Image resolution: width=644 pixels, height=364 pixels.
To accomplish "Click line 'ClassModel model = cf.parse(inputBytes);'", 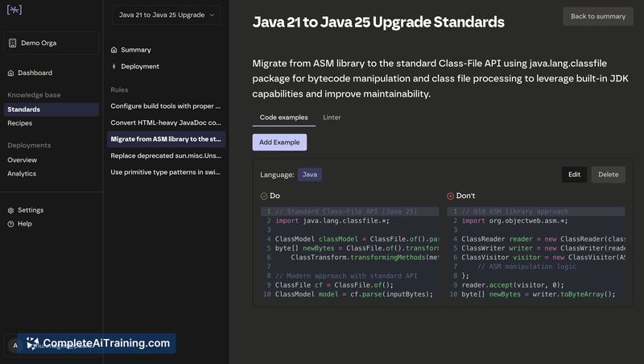I will click(354, 294).
